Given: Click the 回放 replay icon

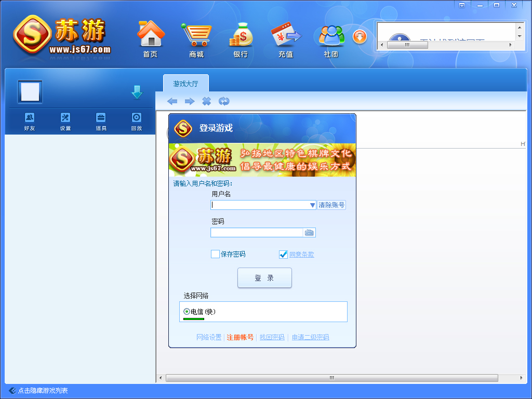Looking at the screenshot, I should (137, 118).
